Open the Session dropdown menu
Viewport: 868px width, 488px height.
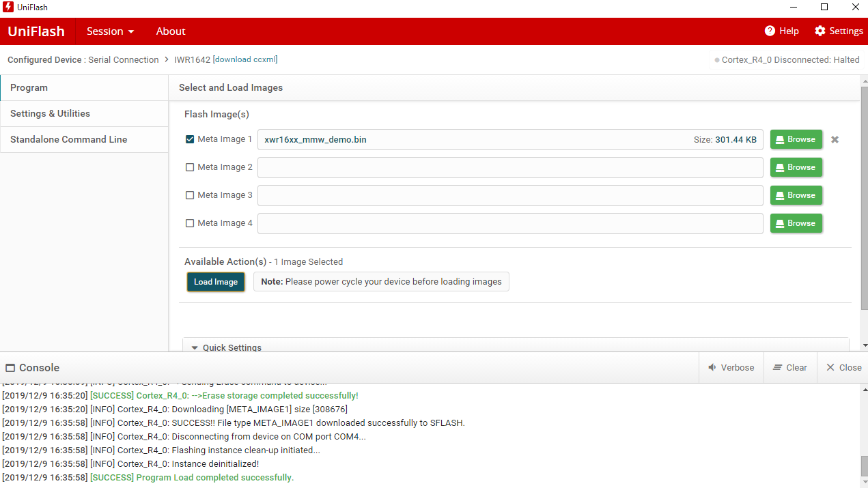pyautogui.click(x=110, y=31)
